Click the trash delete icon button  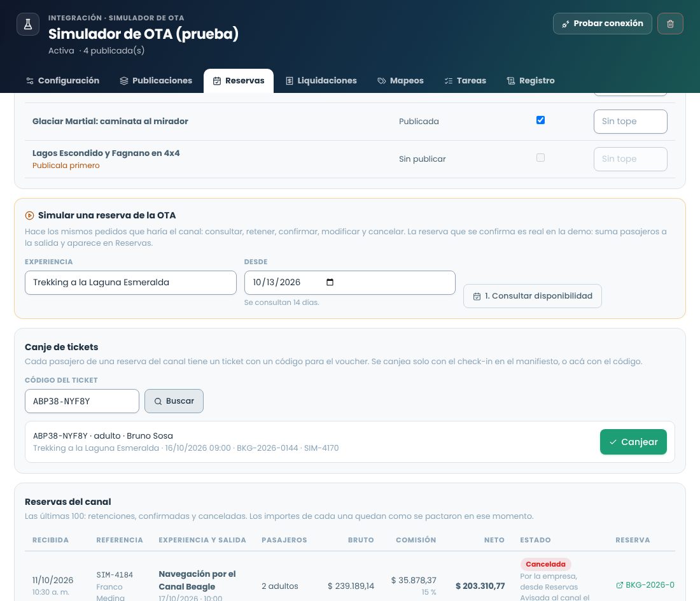click(670, 24)
